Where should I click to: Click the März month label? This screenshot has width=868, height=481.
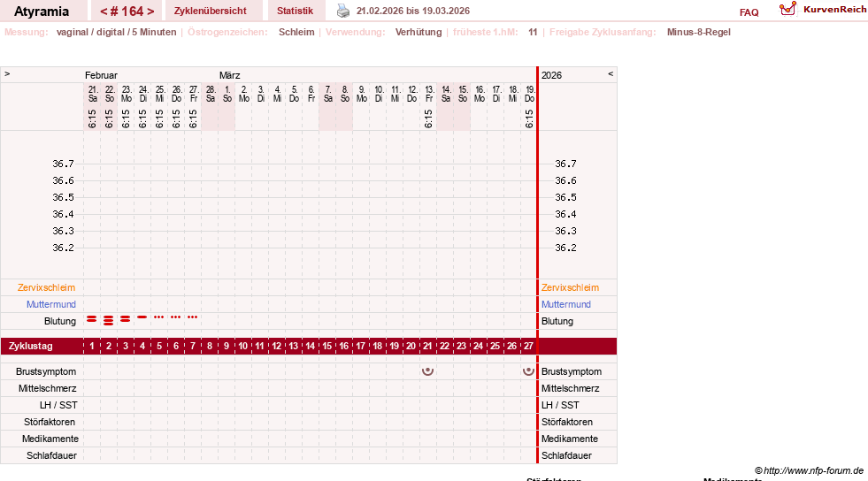pyautogui.click(x=230, y=75)
